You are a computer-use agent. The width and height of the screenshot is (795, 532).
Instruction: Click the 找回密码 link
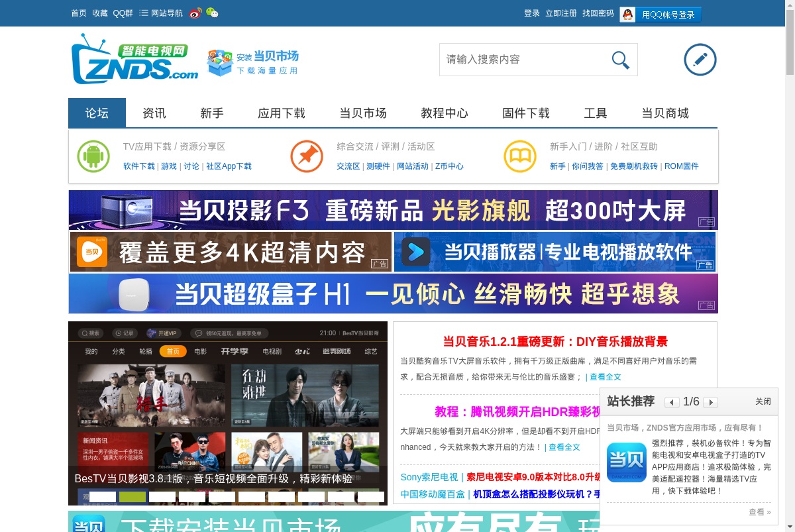(598, 13)
